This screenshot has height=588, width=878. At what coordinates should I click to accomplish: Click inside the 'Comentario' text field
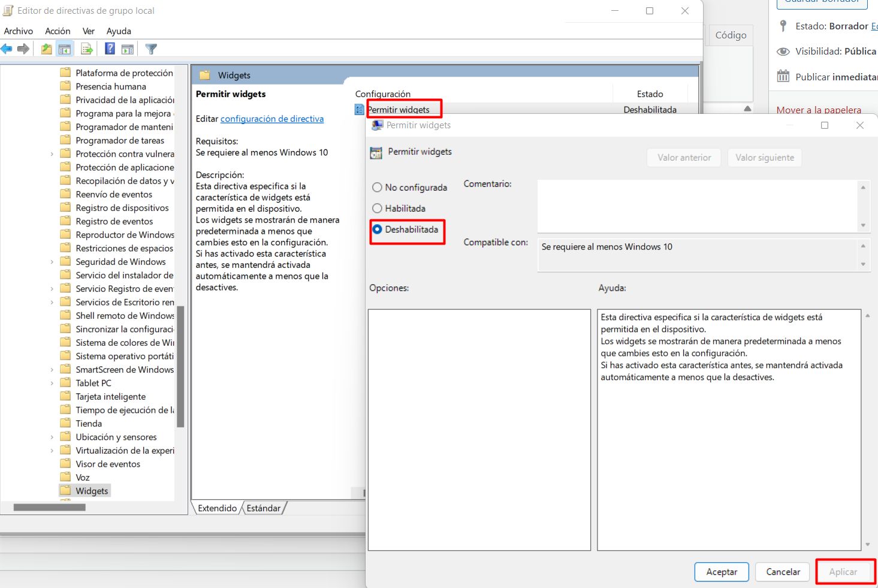[x=698, y=206]
